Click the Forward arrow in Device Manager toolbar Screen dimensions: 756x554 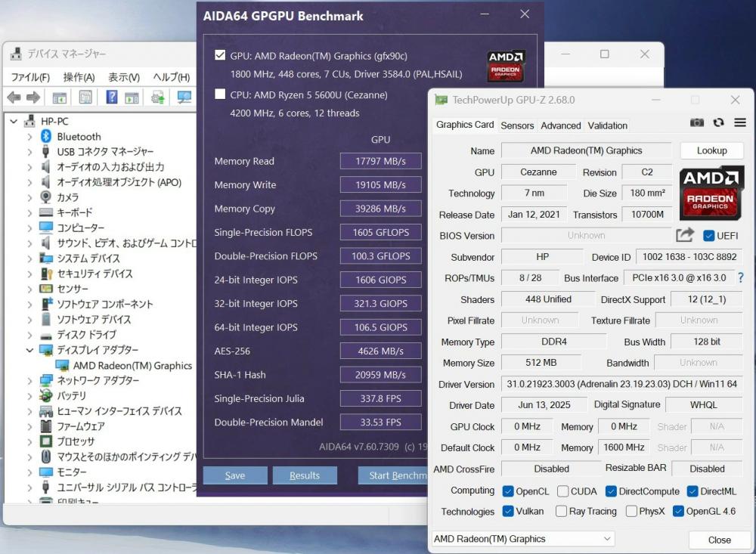tap(33, 97)
